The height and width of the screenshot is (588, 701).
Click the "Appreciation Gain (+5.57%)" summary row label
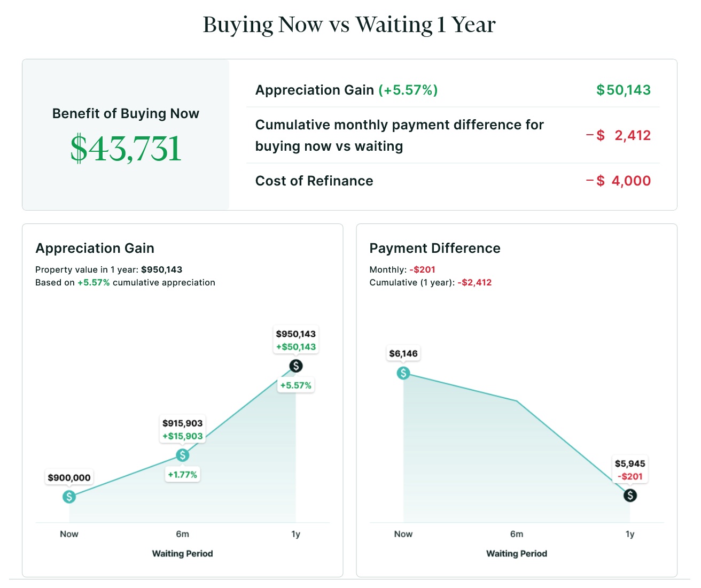pyautogui.click(x=346, y=90)
